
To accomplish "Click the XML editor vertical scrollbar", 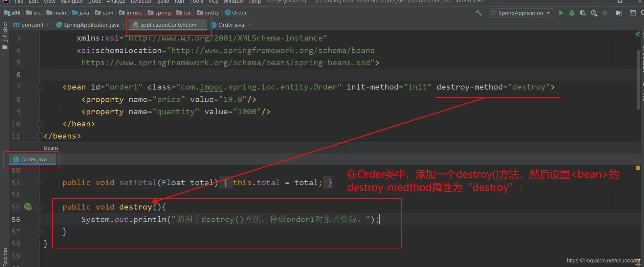I will click(x=639, y=80).
